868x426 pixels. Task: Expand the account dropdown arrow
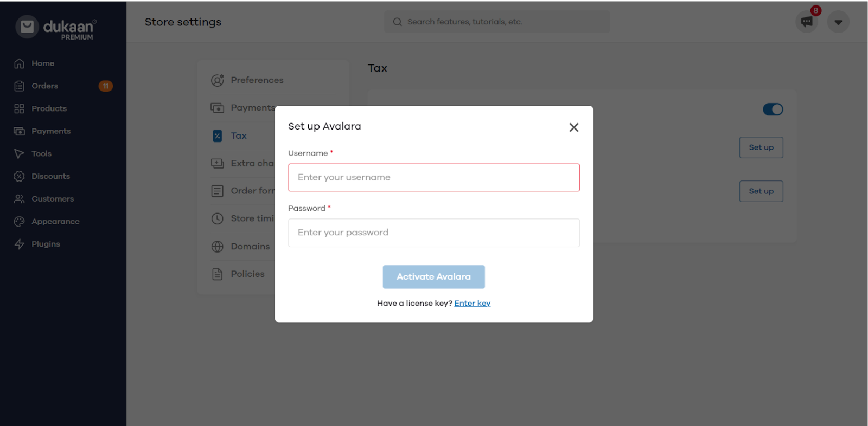click(x=838, y=22)
